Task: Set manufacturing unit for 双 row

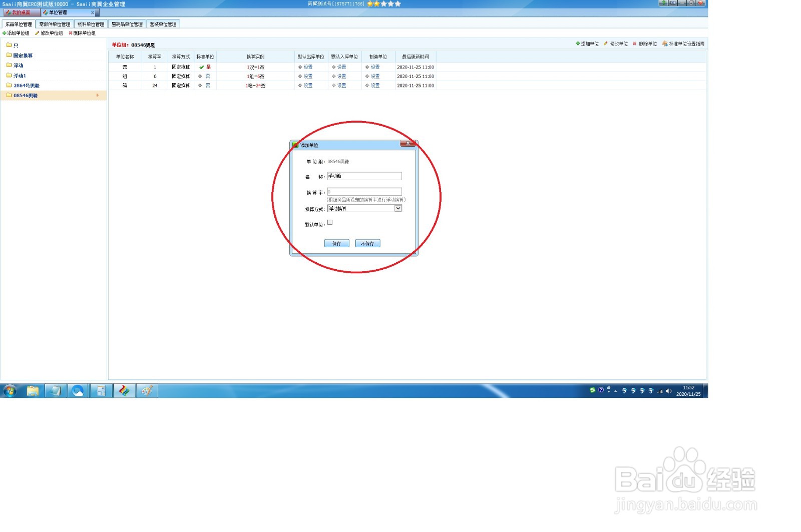Action: pos(372,67)
